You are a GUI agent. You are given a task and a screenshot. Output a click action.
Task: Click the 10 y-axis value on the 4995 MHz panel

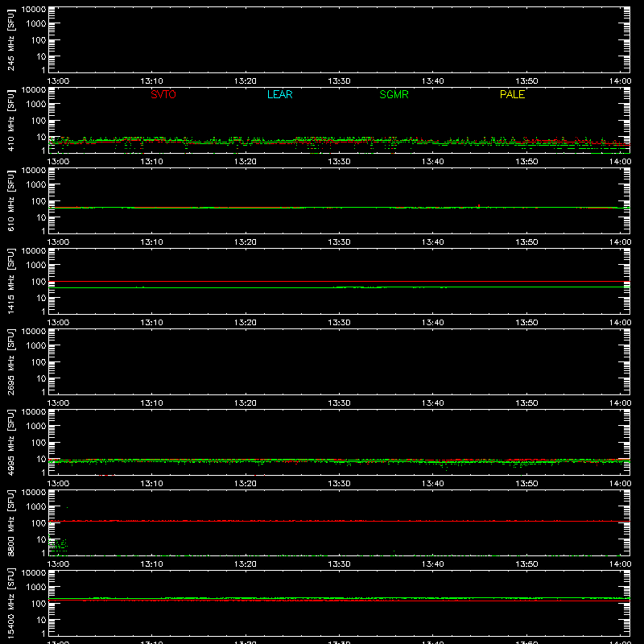41,459
